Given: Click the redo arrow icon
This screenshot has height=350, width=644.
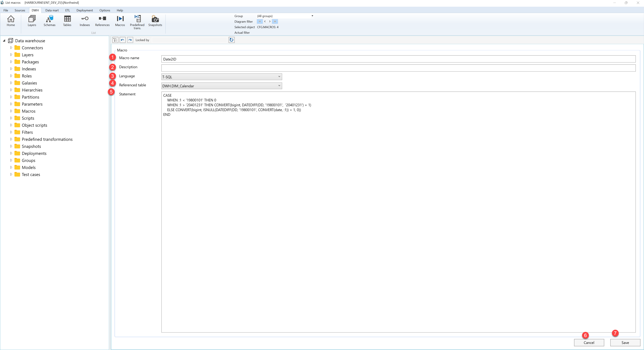Looking at the screenshot, I should (130, 40).
